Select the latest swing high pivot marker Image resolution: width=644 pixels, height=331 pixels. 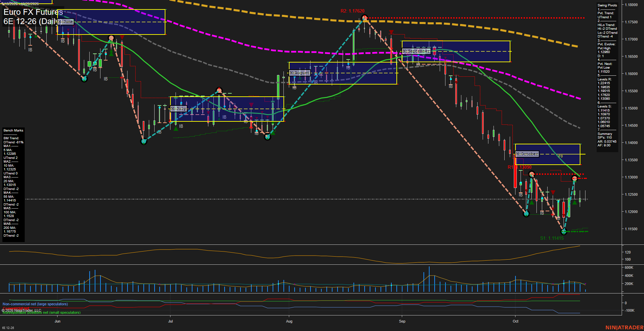point(574,178)
